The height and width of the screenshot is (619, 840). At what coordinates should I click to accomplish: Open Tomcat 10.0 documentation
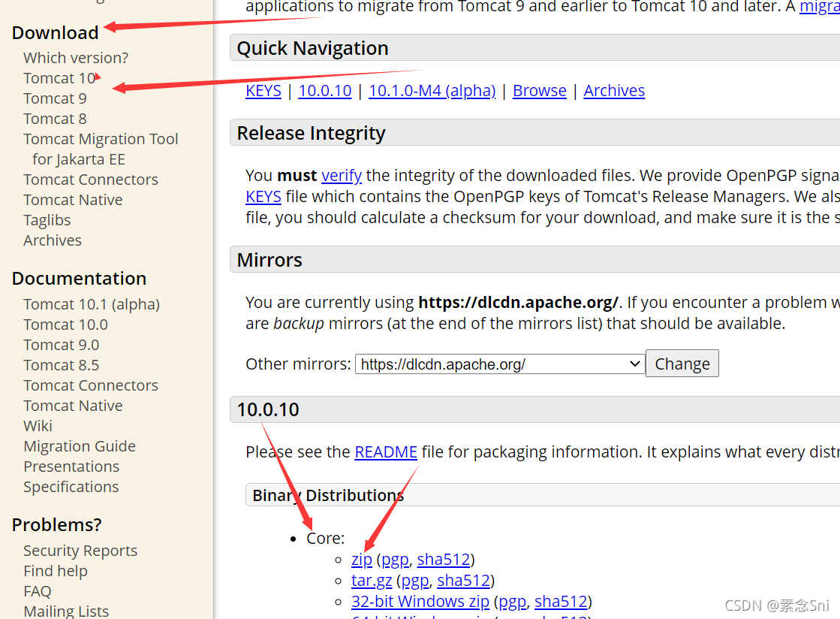(65, 325)
